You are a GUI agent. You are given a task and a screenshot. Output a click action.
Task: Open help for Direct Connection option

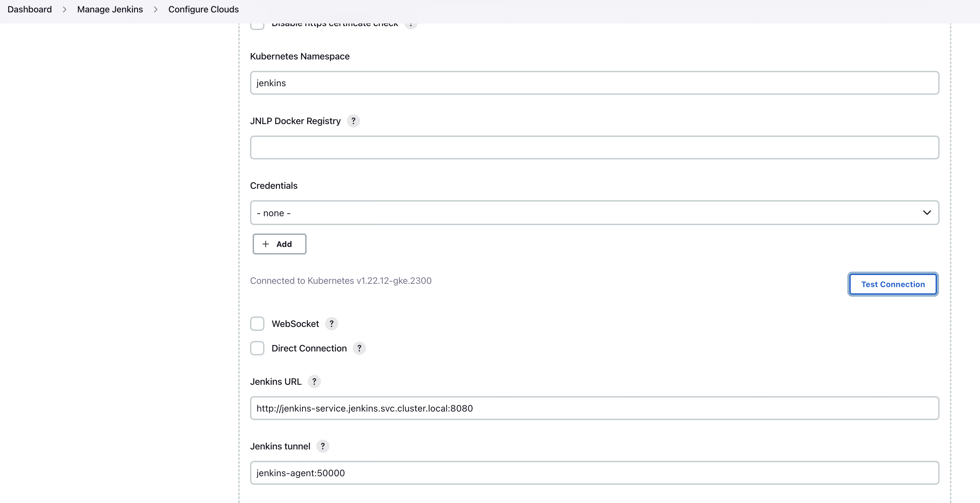(x=359, y=348)
